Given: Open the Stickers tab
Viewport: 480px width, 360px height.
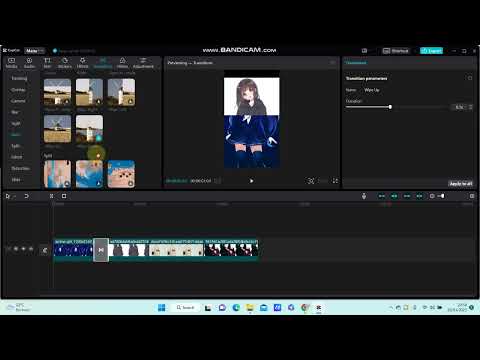Looking at the screenshot, I should (65, 63).
